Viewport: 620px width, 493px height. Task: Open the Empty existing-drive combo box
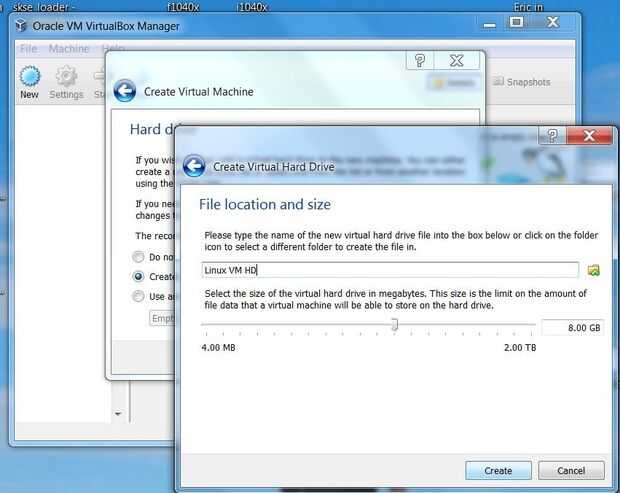[x=162, y=318]
